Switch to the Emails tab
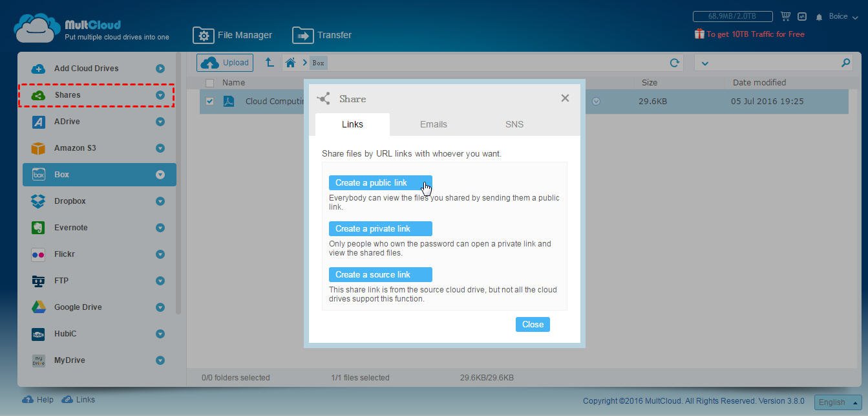 tap(433, 124)
